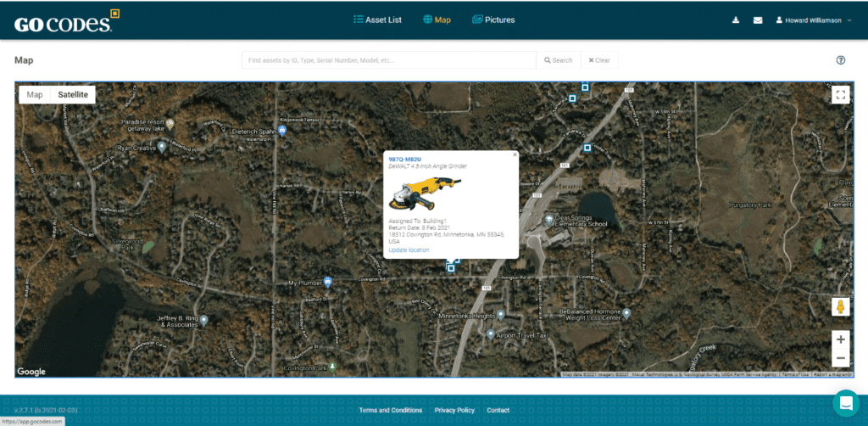Expand Howard Williamson user menu
Image resolution: width=868 pixels, height=426 pixels.
814,20
